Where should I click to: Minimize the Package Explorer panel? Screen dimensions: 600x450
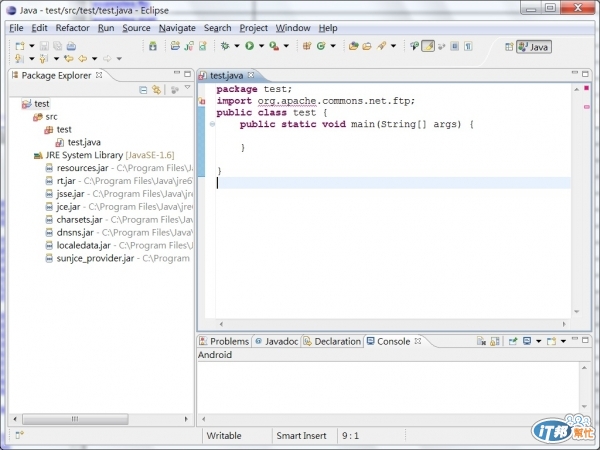coord(177,73)
